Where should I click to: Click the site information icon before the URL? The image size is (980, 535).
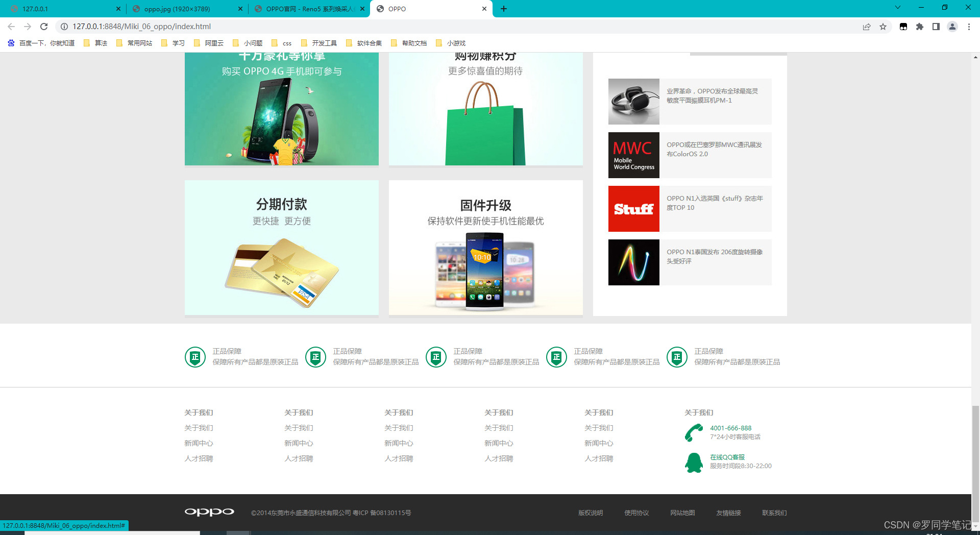pyautogui.click(x=64, y=27)
